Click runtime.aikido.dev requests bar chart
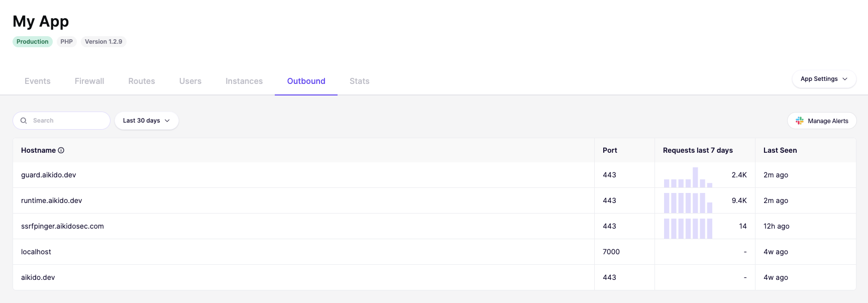Image resolution: width=868 pixels, height=303 pixels. coord(688,203)
